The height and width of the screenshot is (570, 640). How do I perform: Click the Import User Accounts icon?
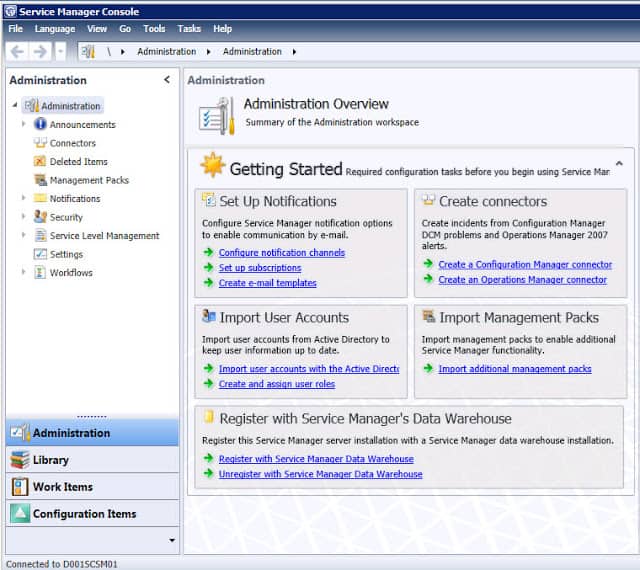(x=209, y=316)
